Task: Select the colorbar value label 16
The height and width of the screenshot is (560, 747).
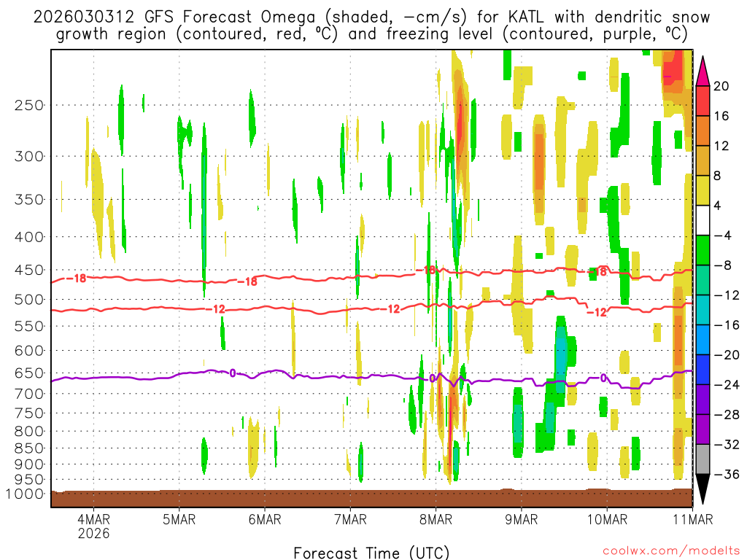Action: tap(721, 116)
